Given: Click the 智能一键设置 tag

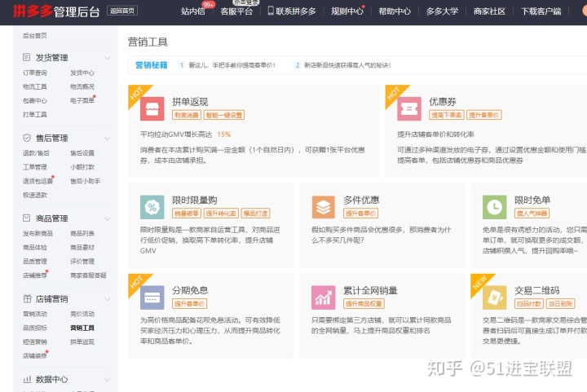Looking at the screenshot, I should (x=224, y=115).
